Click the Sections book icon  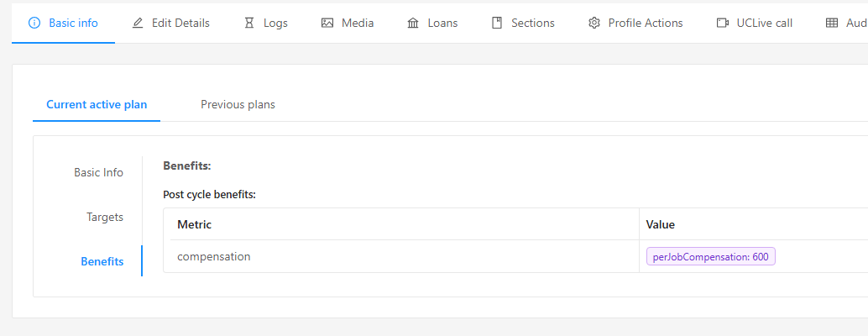[x=497, y=23]
